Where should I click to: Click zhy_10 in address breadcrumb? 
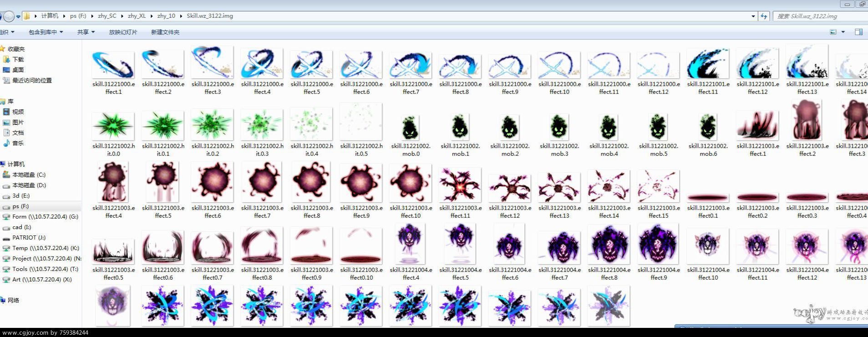(166, 16)
